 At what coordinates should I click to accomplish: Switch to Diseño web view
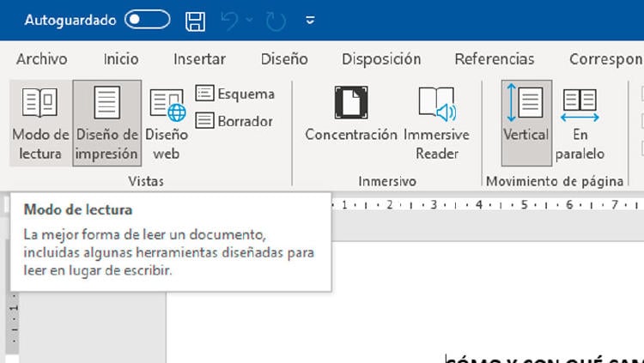tap(167, 124)
